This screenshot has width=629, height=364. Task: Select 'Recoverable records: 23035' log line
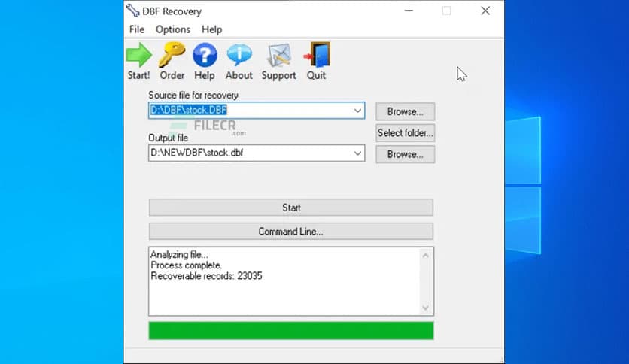[206, 276]
